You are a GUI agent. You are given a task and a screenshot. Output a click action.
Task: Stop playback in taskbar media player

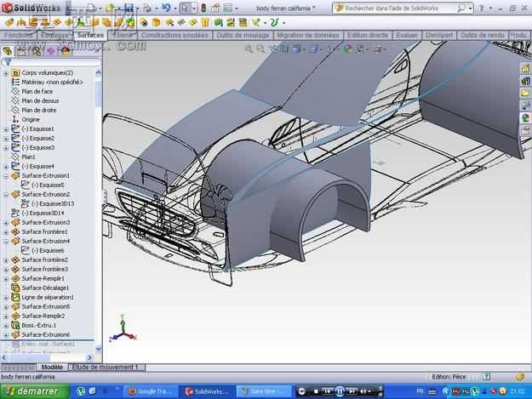tap(316, 391)
